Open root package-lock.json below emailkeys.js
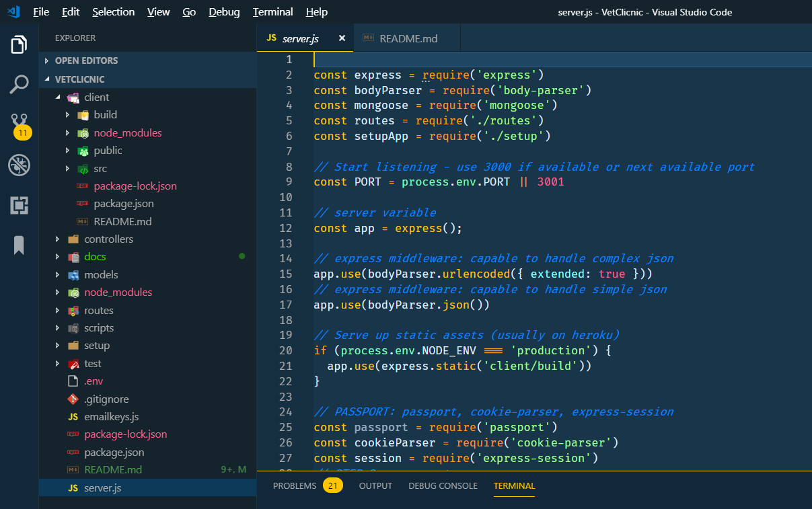Image resolution: width=812 pixels, height=509 pixels. [147, 434]
